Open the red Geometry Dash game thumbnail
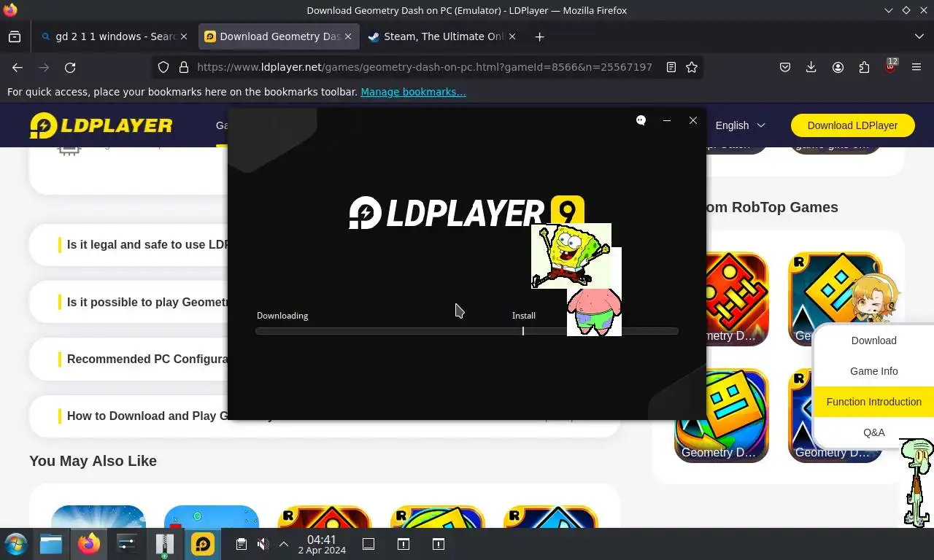 click(722, 299)
